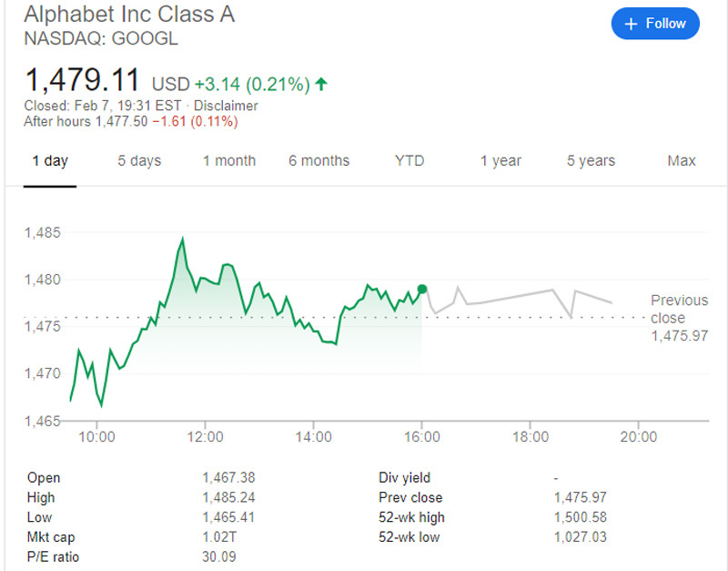728x571 pixels.
Task: Click the green up arrow icon
Action: [x=321, y=84]
